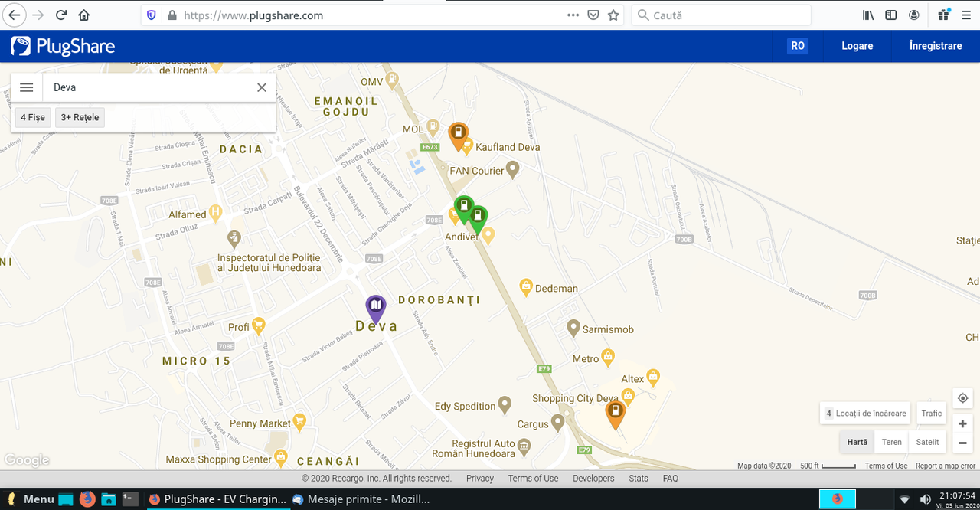
Task: Click the Caută browser search box
Action: (x=721, y=15)
